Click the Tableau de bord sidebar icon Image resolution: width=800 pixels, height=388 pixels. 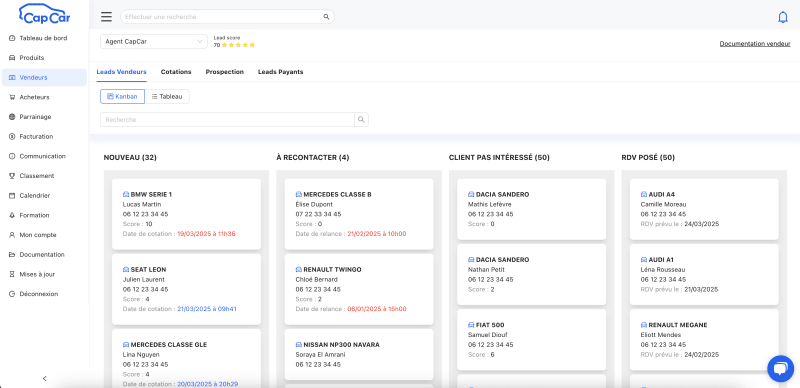click(x=12, y=38)
